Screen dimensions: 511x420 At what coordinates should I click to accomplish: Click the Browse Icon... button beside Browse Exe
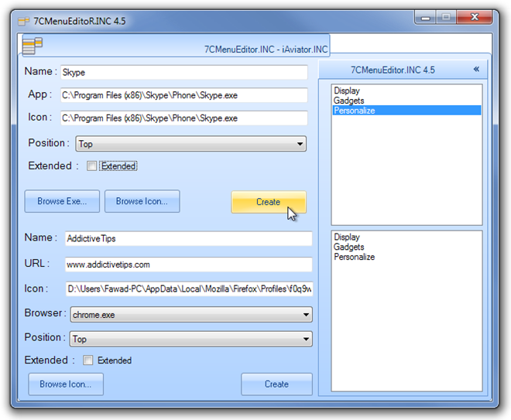pos(142,201)
